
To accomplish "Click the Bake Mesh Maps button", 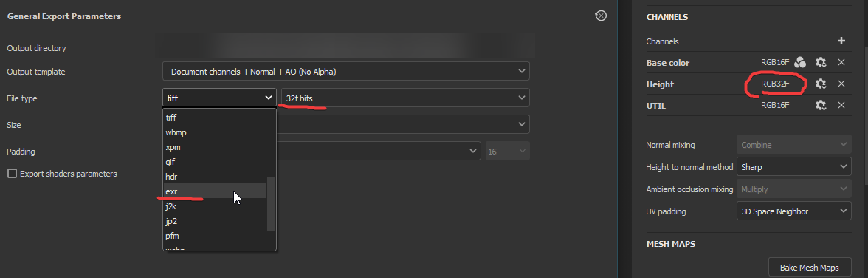I will coord(810,268).
